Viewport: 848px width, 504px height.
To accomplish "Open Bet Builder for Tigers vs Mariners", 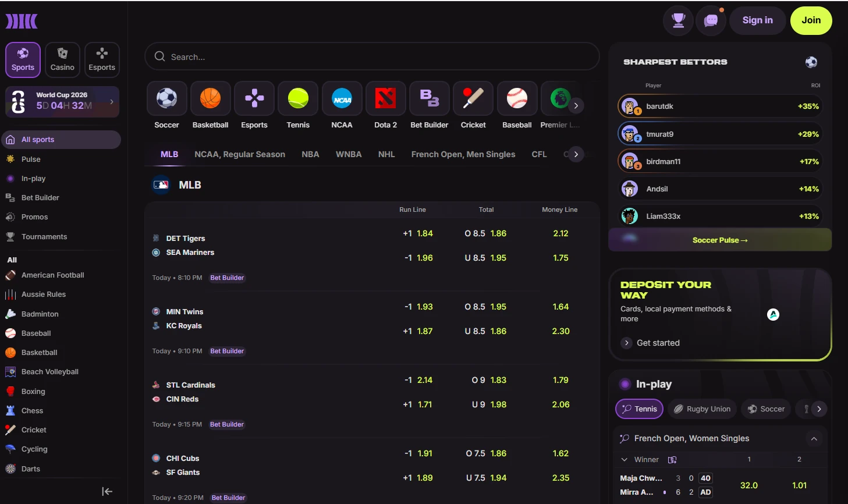I will [x=227, y=278].
